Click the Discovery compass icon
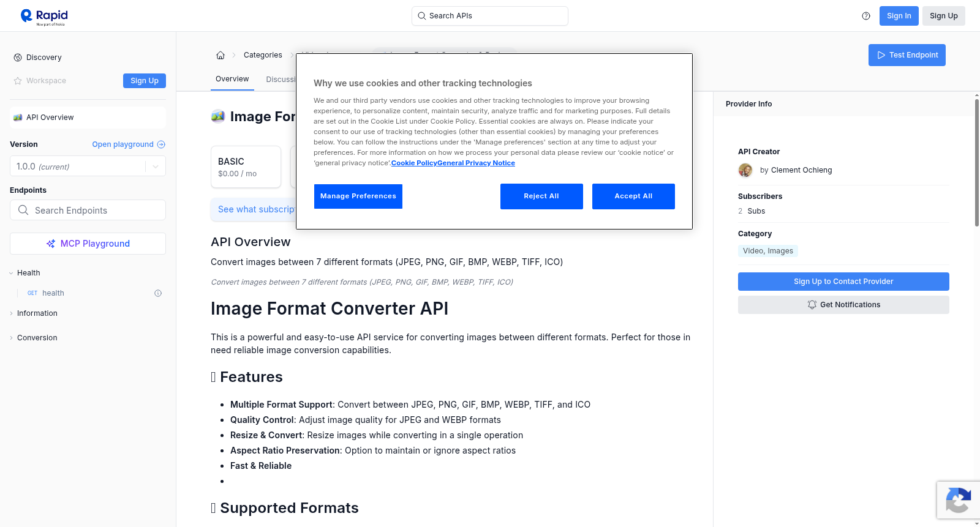This screenshot has height=527, width=980. (x=18, y=58)
